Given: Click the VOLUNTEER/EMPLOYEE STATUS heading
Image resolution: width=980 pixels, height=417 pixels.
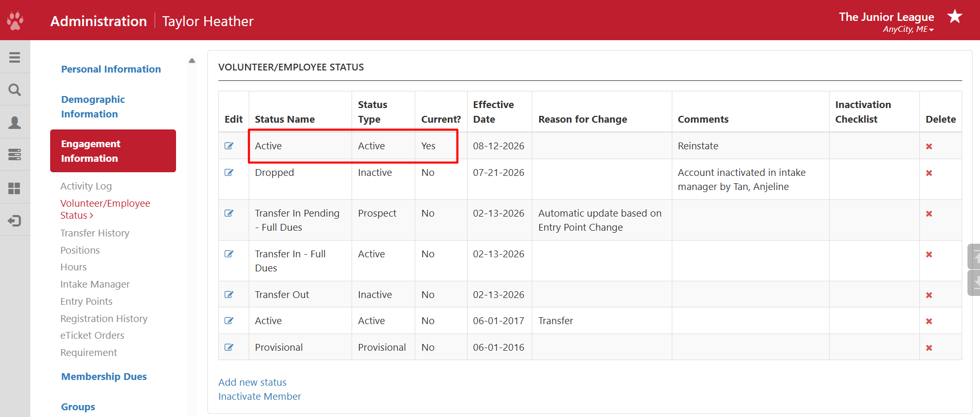Looking at the screenshot, I should coord(291,67).
